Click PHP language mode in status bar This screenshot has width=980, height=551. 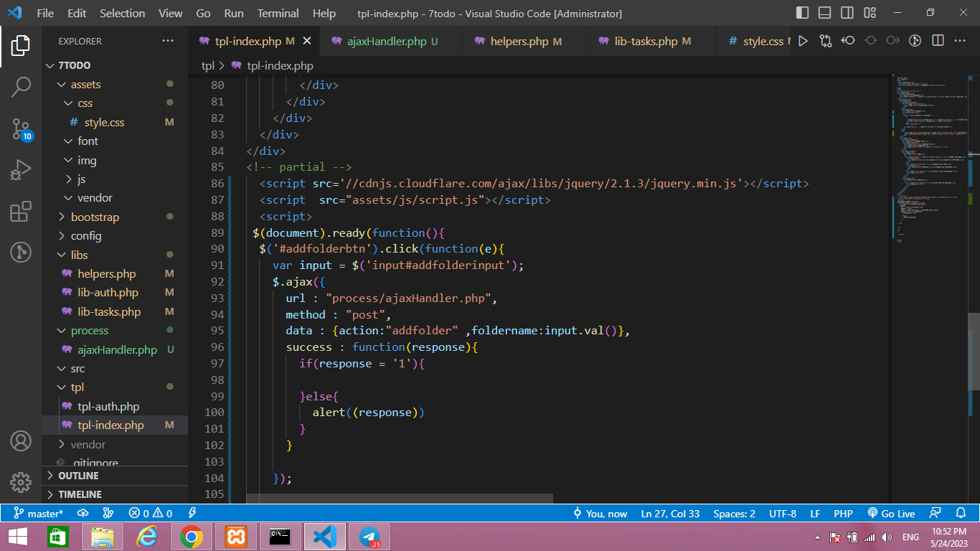843,514
